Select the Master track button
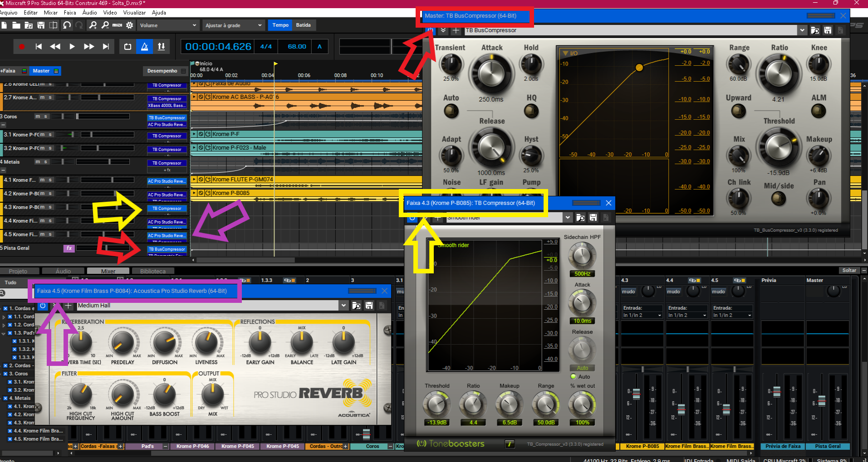 point(45,71)
